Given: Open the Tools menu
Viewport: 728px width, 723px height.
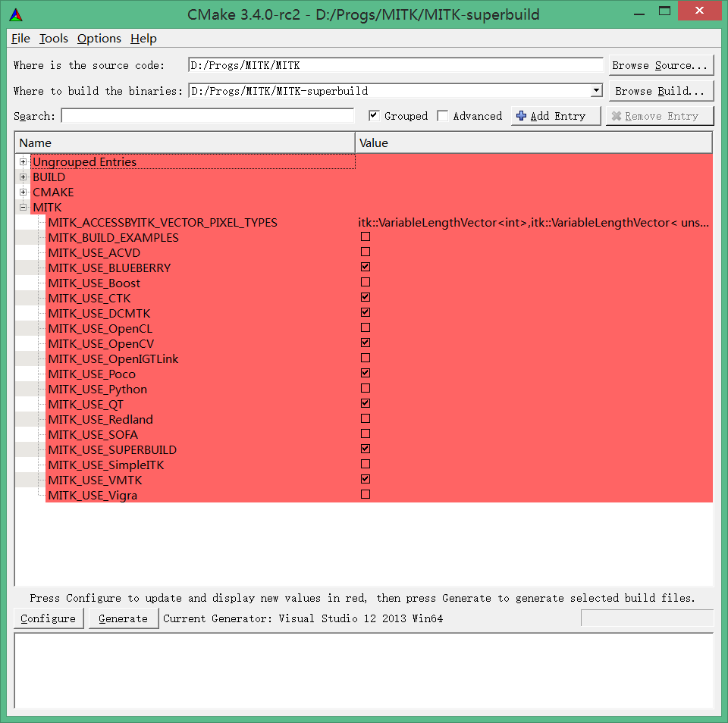Looking at the screenshot, I should click(54, 39).
